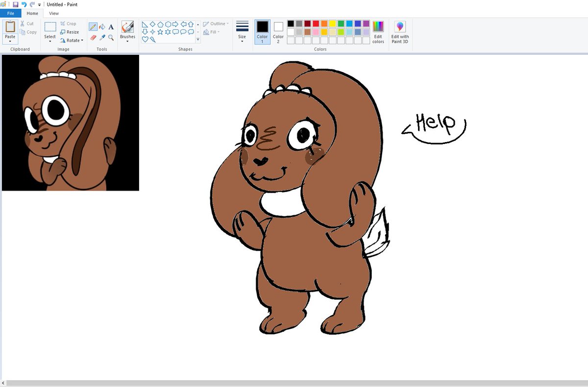Click the rectangular Select icon

[x=50, y=27]
